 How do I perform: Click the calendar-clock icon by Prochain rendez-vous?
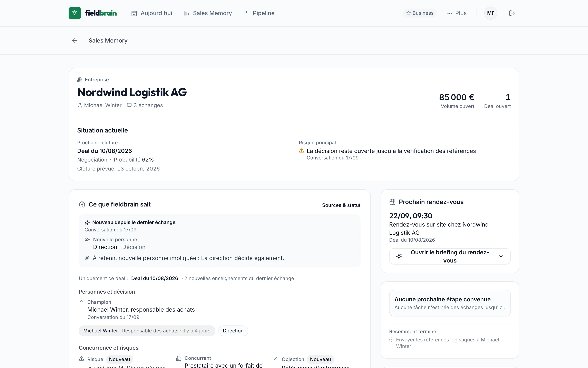pos(392,202)
